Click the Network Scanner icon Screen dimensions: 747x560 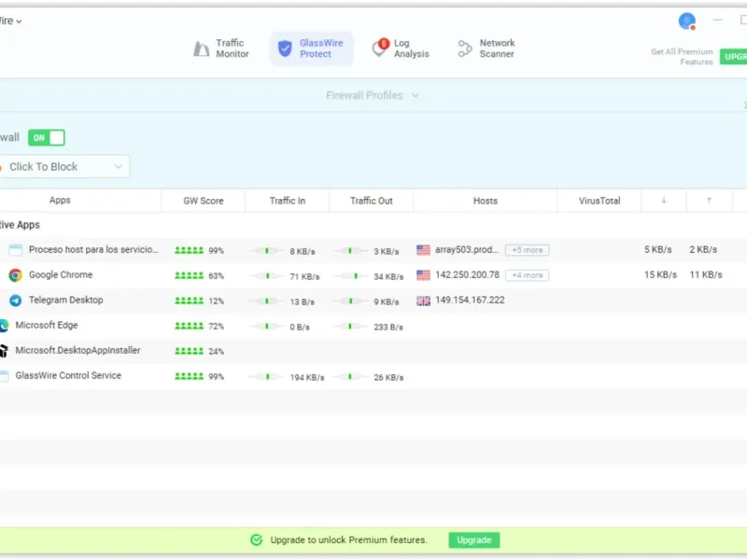pos(465,49)
